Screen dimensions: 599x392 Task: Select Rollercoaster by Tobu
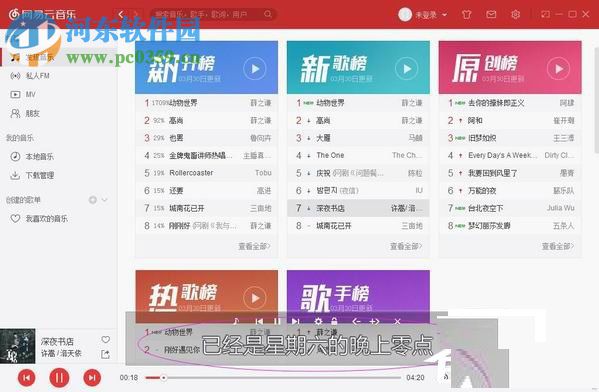tap(207, 173)
